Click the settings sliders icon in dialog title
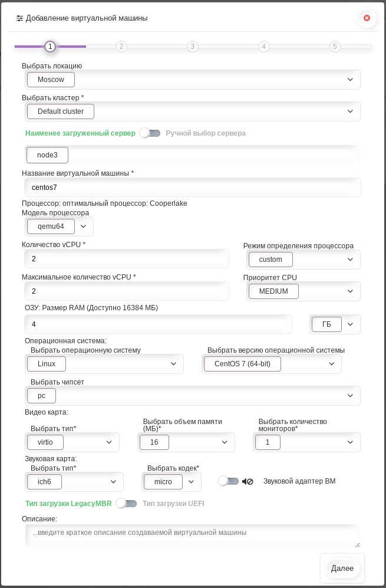Image resolution: width=386 pixels, height=588 pixels. click(20, 18)
